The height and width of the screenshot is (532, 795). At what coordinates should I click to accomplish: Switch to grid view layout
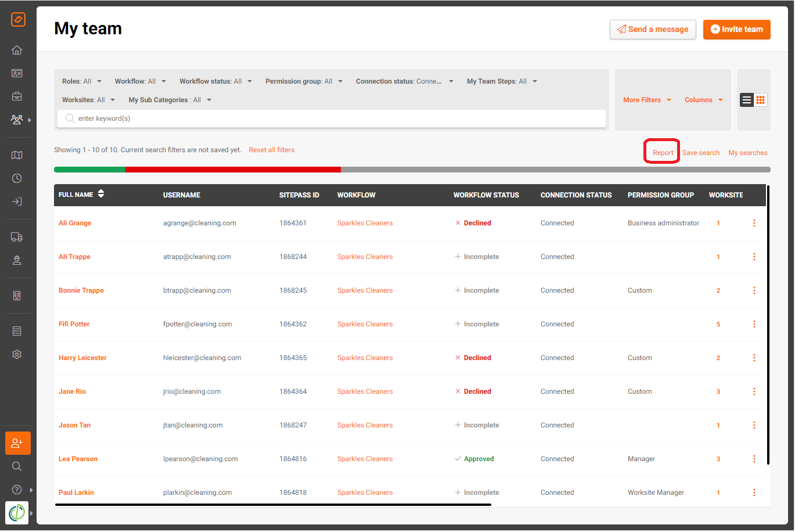coord(760,100)
